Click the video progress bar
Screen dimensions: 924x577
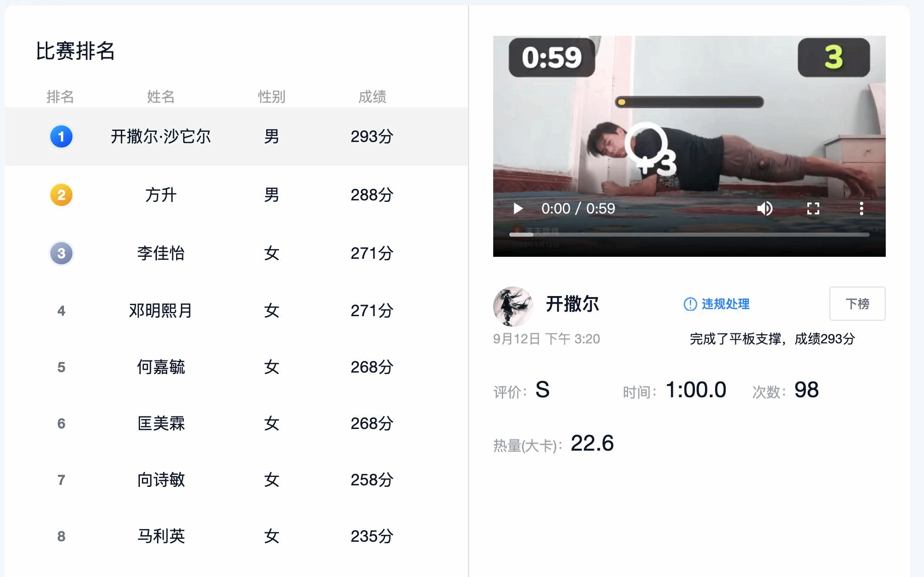(689, 235)
